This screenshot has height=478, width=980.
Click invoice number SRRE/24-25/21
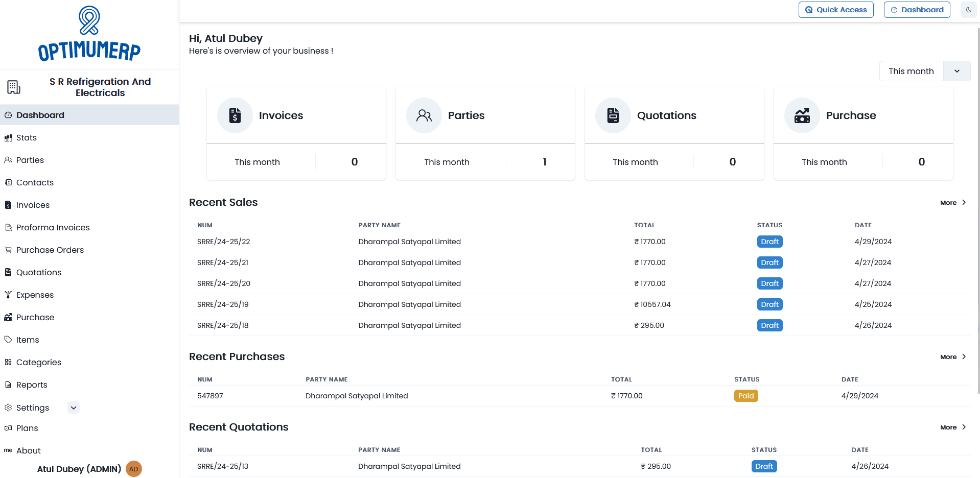point(223,262)
